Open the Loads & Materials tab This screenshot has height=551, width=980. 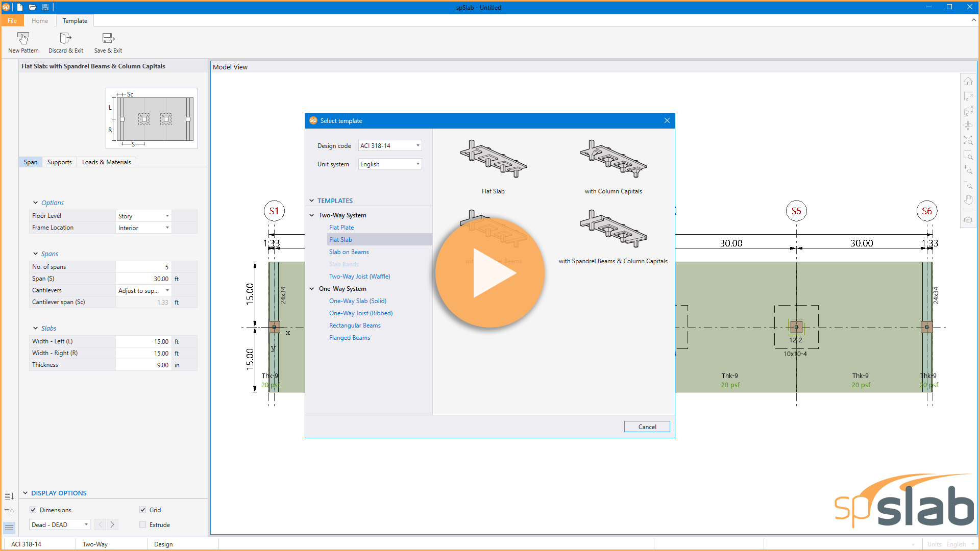point(106,162)
